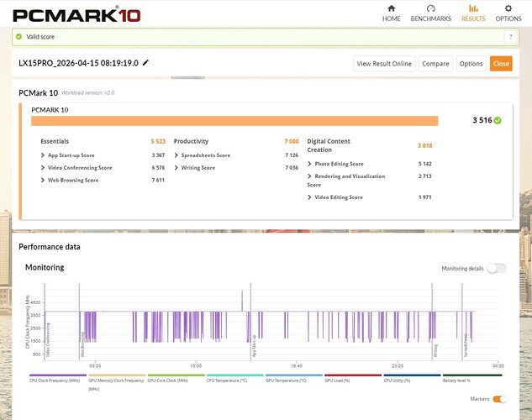Click the Compare button
This screenshot has width=532, height=420.
click(x=435, y=64)
